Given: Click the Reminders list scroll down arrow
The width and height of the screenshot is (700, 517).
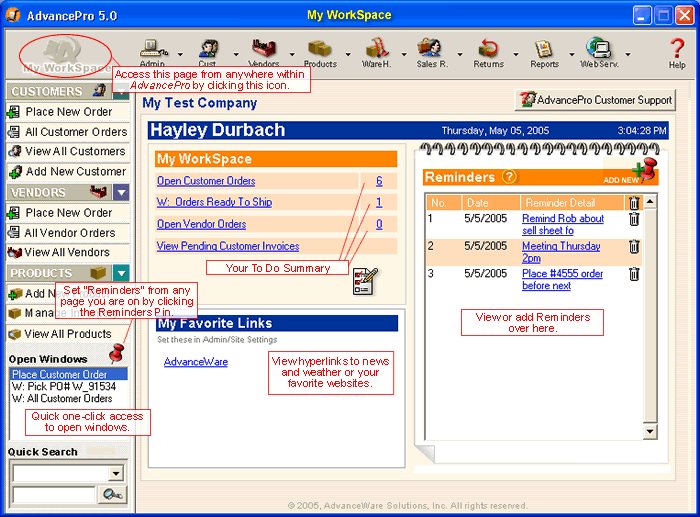Looking at the screenshot, I should click(x=650, y=431).
